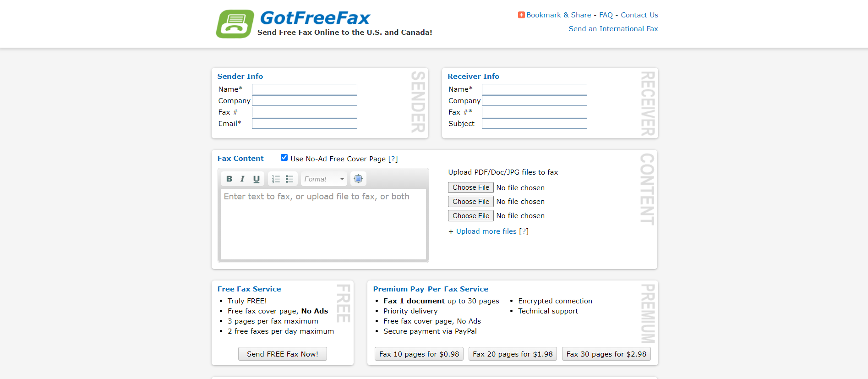Click the Receiver Info heading
868x379 pixels.
[474, 77]
